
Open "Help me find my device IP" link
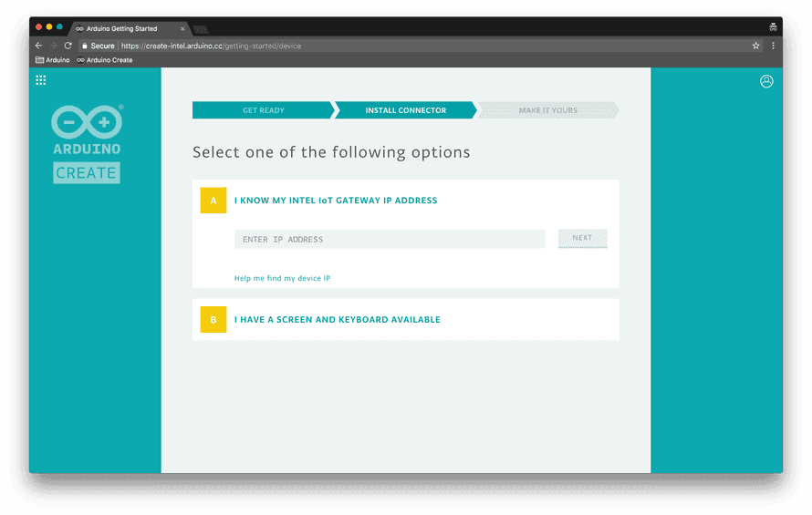coord(282,278)
